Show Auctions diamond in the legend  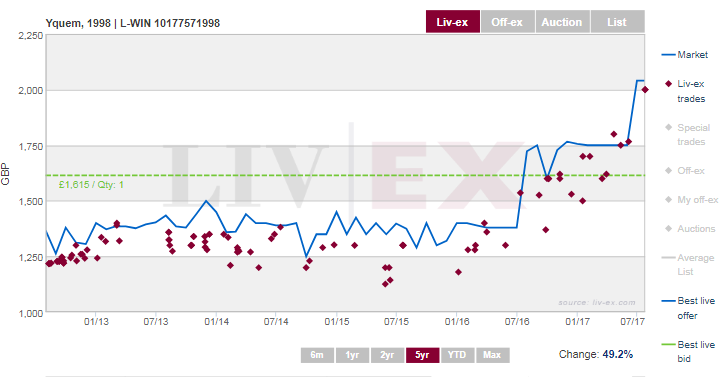pos(668,229)
